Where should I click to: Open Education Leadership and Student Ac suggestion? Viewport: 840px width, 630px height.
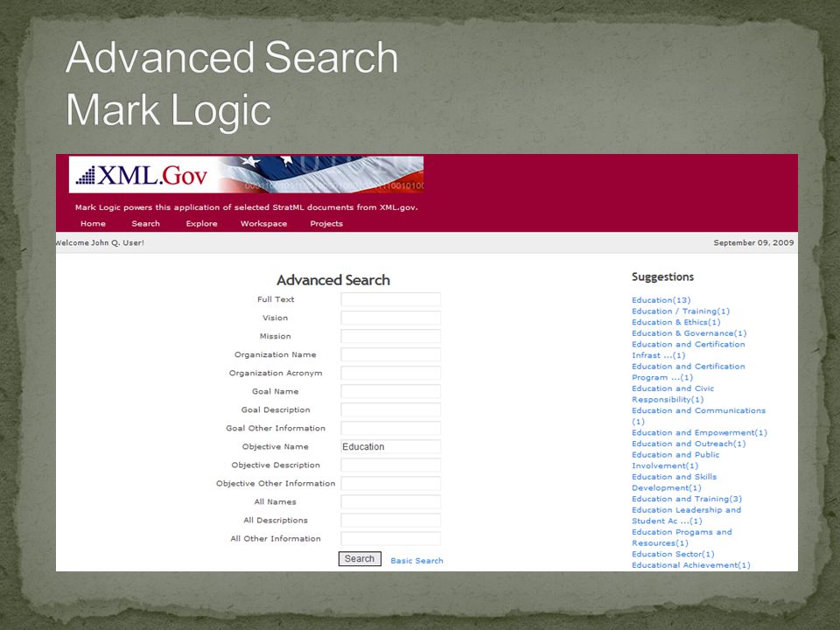tap(686, 515)
